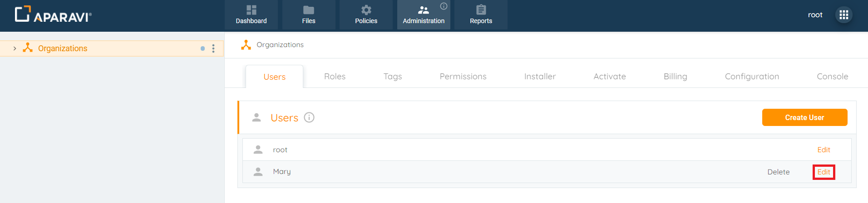Edit the user Mary
Viewport: 868px width, 203px height.
(x=824, y=172)
